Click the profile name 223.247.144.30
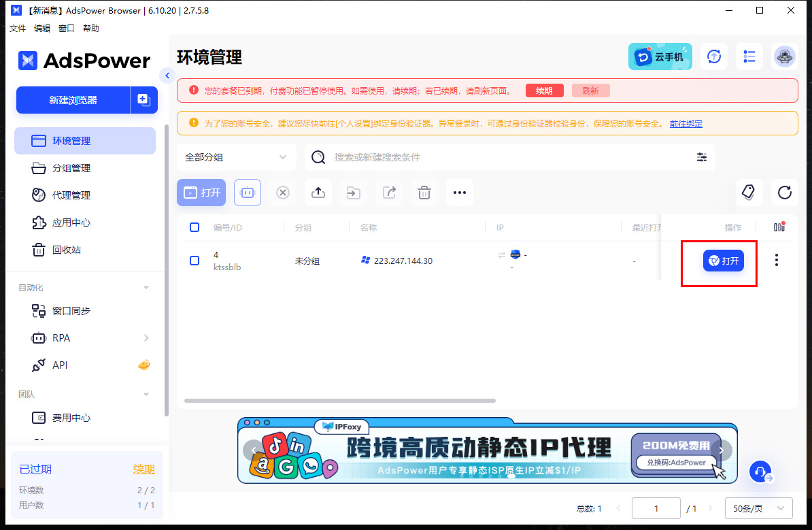The width and height of the screenshot is (812, 530). [403, 261]
